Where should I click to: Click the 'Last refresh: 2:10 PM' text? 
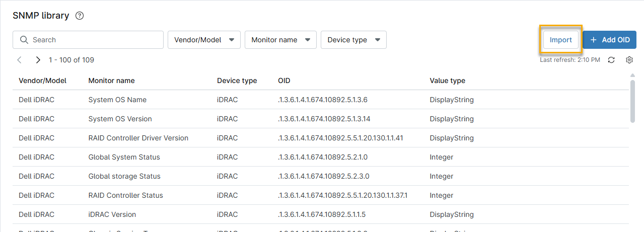570,60
